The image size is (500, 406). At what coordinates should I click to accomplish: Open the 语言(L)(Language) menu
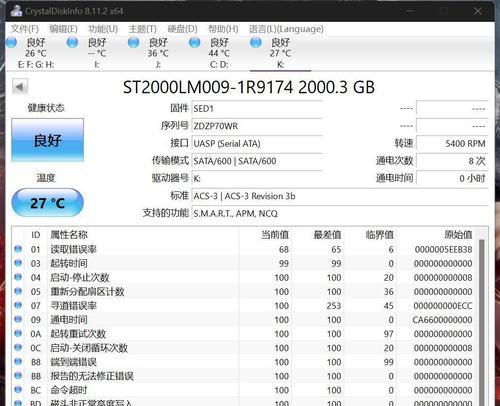coord(286,29)
